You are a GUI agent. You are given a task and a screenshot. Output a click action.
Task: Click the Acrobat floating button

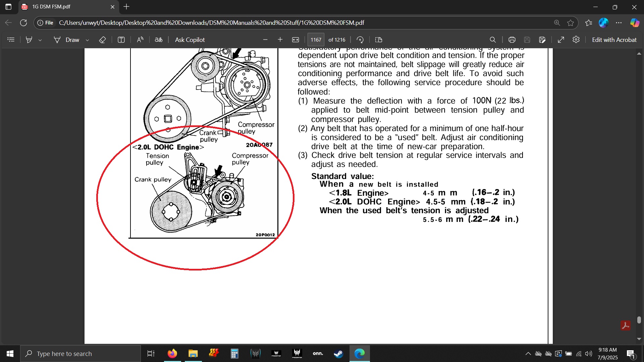[x=626, y=325]
